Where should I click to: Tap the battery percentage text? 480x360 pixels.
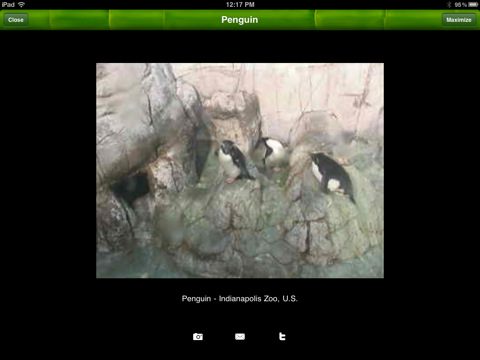pos(460,5)
